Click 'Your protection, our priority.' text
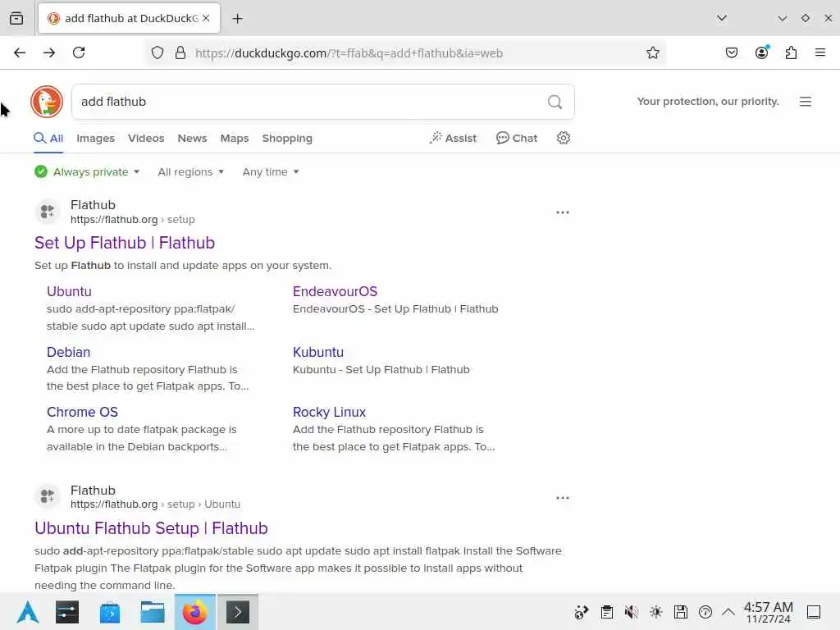The height and width of the screenshot is (630, 840). point(708,101)
